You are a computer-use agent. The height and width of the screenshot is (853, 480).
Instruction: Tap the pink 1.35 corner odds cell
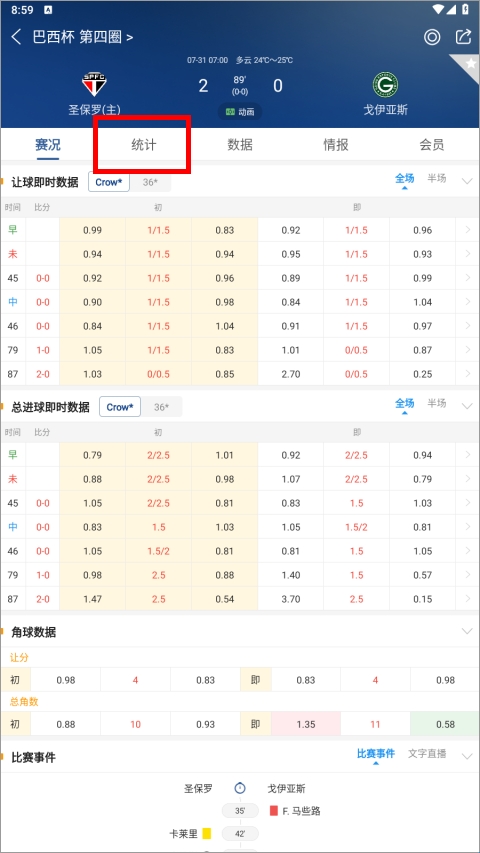(306, 725)
